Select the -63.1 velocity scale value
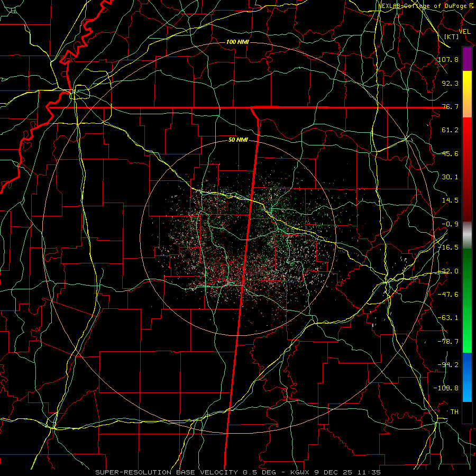The width and height of the screenshot is (476, 476). 448,318
